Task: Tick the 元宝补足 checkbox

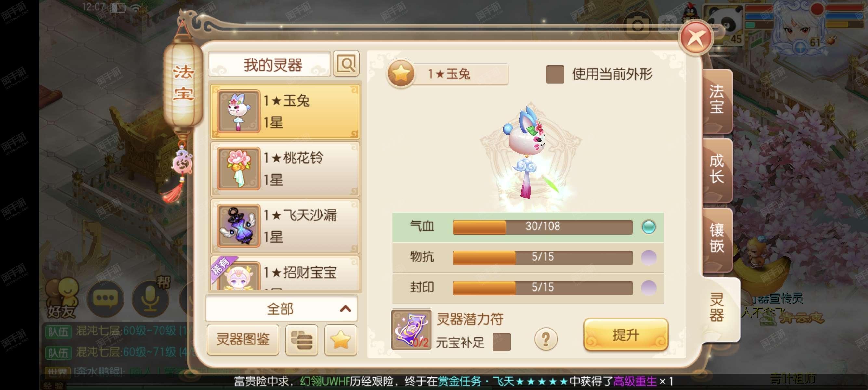Action: pyautogui.click(x=501, y=342)
